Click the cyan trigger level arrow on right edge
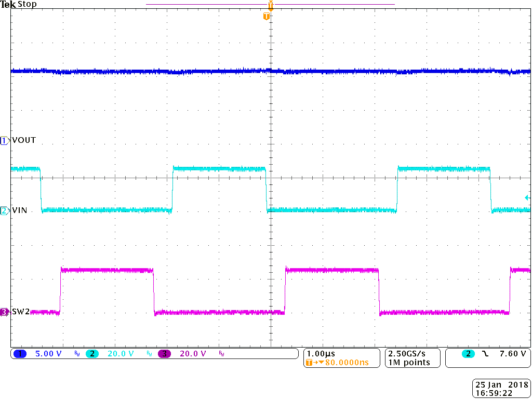 527,196
